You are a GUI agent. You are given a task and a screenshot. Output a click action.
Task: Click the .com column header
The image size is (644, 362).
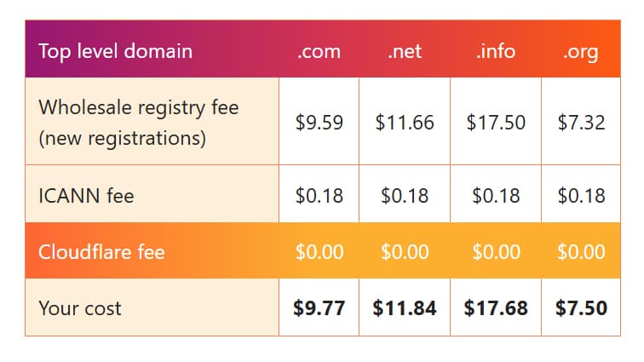pyautogui.click(x=319, y=52)
